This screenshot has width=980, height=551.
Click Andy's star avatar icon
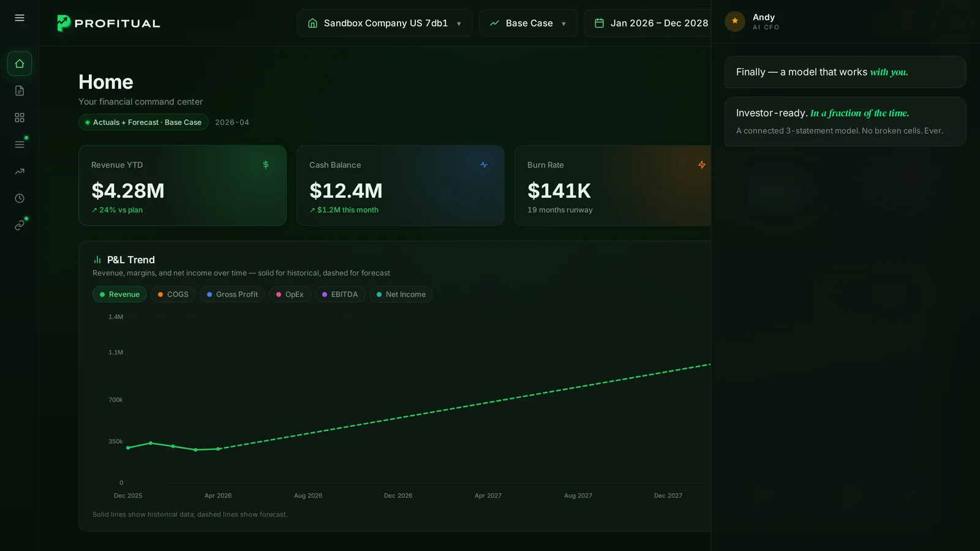click(x=735, y=21)
